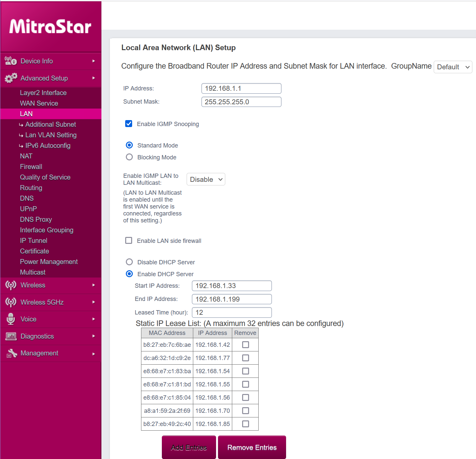Check Remove box for 192.168.1.42
The image size is (476, 459).
tap(245, 345)
